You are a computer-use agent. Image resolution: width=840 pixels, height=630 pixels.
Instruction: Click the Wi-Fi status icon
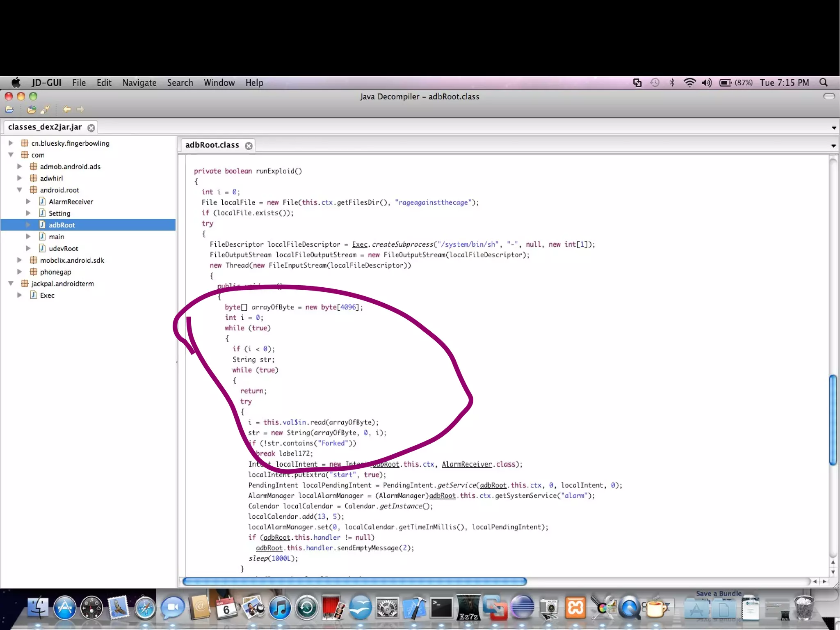pyautogui.click(x=689, y=82)
